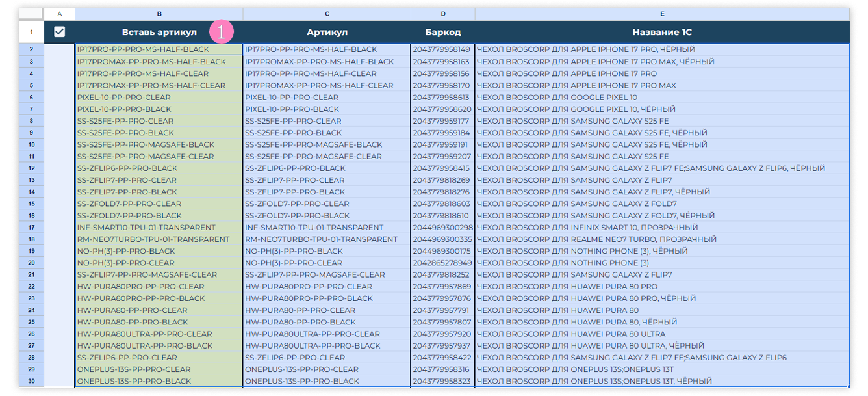Image resolution: width=868 pixels, height=396 pixels.
Task: Select column B cell HW-PURA80ULTRA-PP-PRO-CLEAR
Action: coord(159,334)
